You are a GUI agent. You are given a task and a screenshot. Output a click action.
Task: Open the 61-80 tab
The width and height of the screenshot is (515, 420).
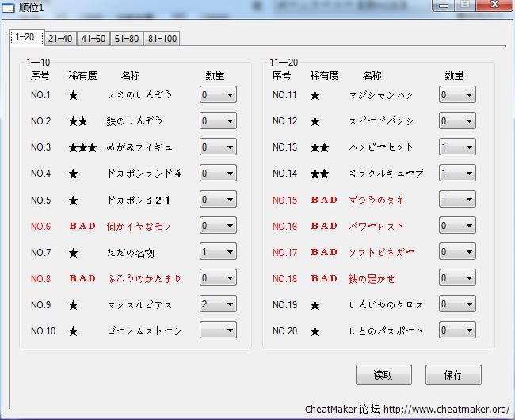point(127,38)
